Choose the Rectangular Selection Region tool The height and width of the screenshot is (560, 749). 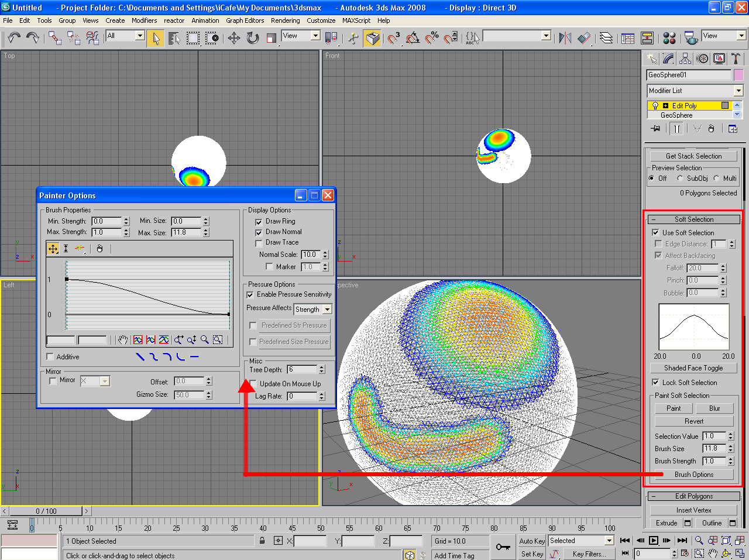(193, 38)
